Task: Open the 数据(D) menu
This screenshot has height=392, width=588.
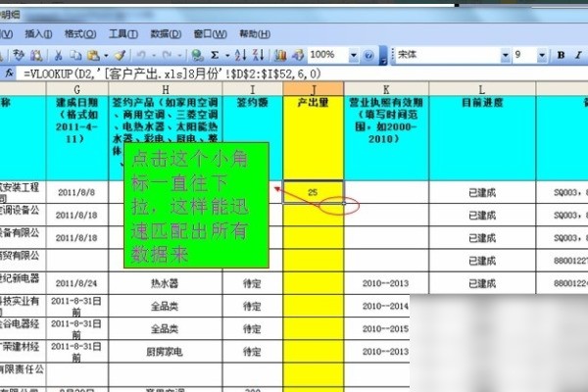Action: [166, 34]
